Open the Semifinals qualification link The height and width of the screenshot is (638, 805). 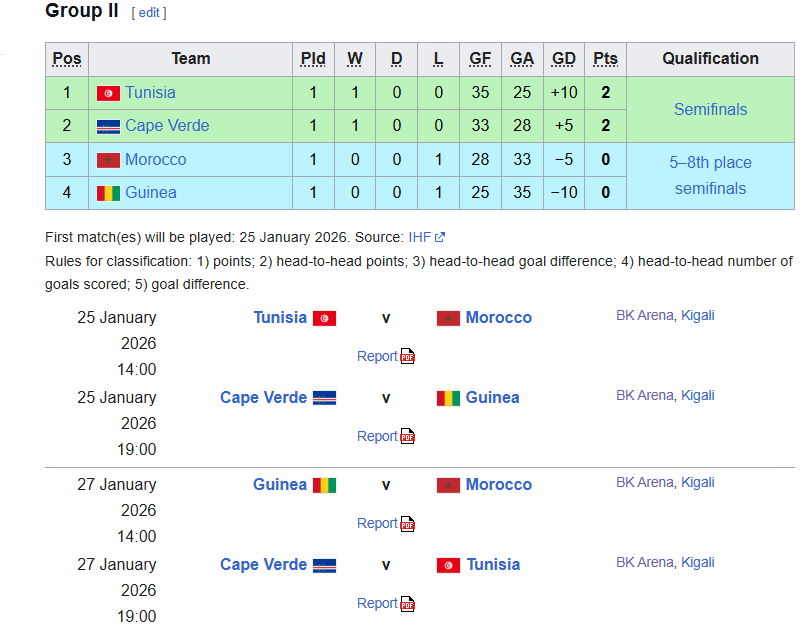click(711, 109)
